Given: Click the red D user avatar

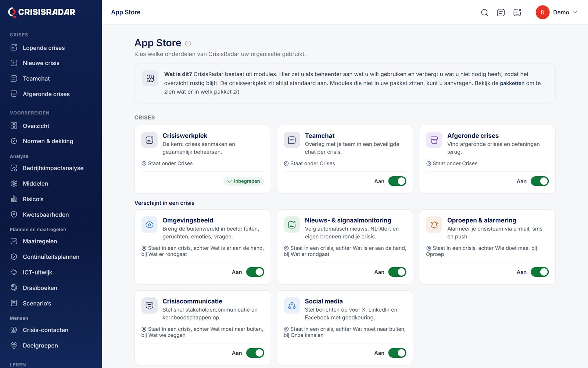Looking at the screenshot, I should click(x=542, y=13).
